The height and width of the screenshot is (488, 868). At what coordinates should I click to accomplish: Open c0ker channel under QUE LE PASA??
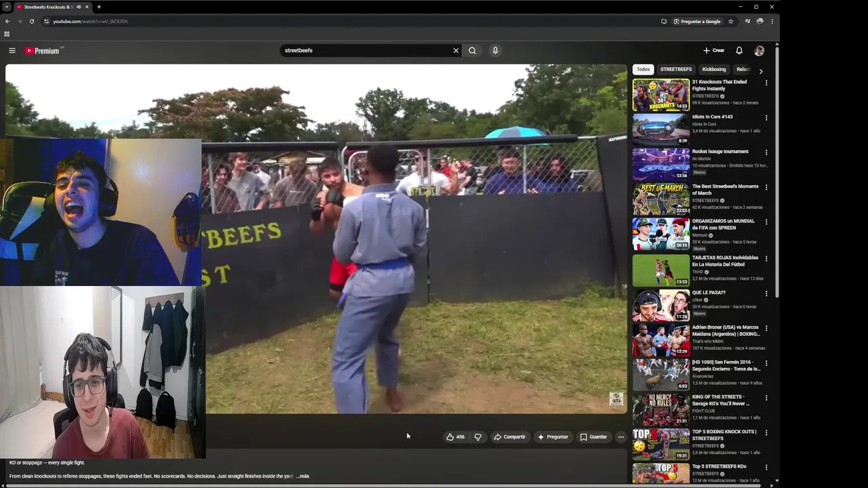pyautogui.click(x=697, y=300)
